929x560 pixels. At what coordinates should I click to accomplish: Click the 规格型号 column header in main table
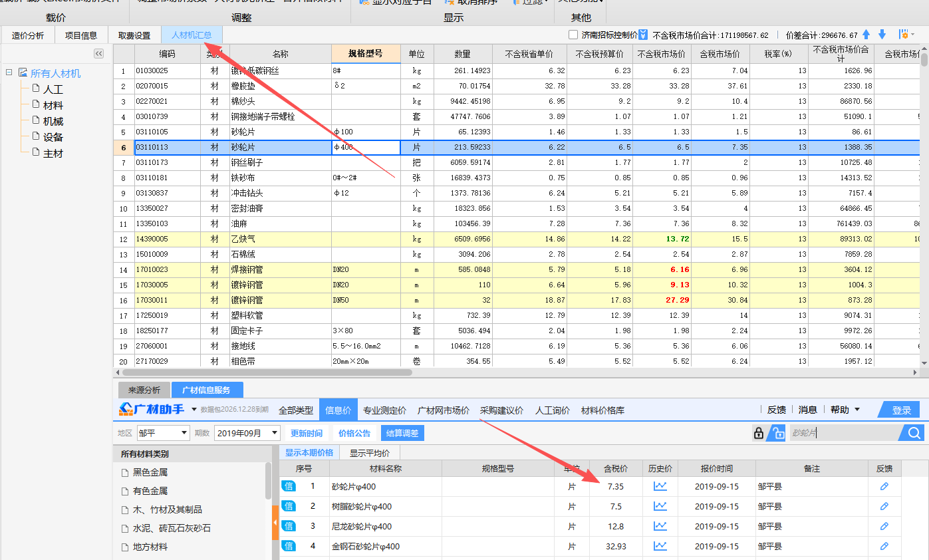(366, 54)
